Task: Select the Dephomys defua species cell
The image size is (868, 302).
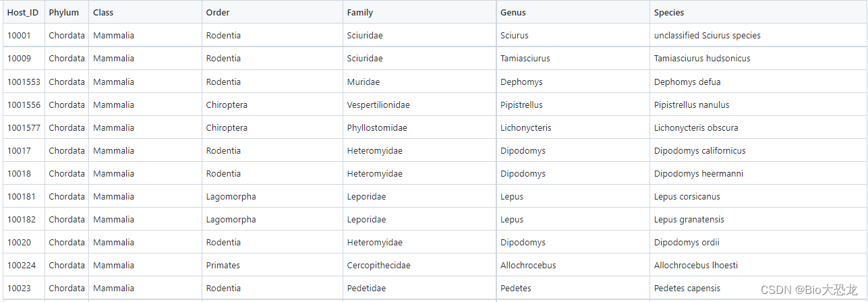Action: point(757,82)
